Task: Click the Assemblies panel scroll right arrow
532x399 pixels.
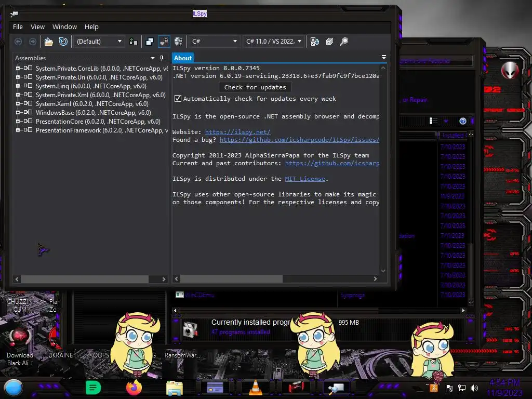Action: point(164,279)
